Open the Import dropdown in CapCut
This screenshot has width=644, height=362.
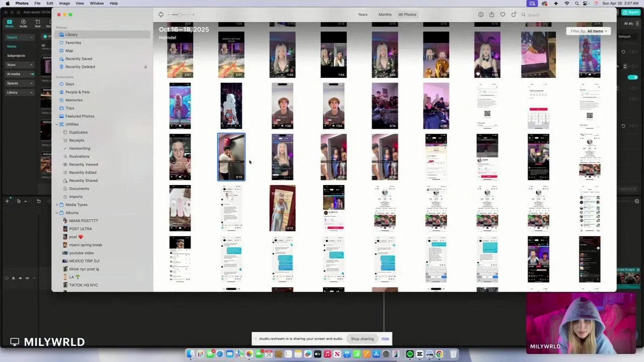(19, 37)
